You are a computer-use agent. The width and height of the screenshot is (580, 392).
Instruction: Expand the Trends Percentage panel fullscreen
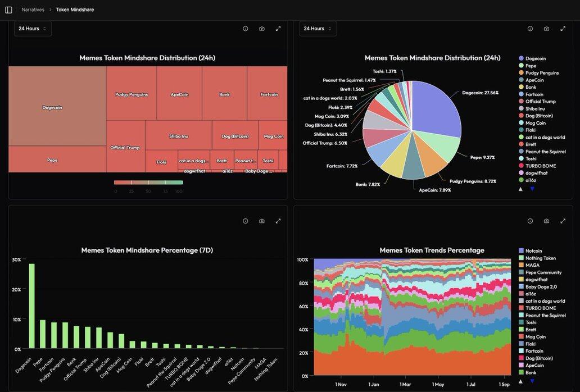563,221
